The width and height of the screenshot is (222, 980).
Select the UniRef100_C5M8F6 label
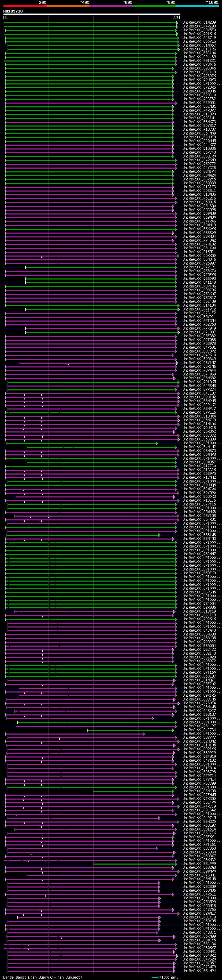point(199,259)
